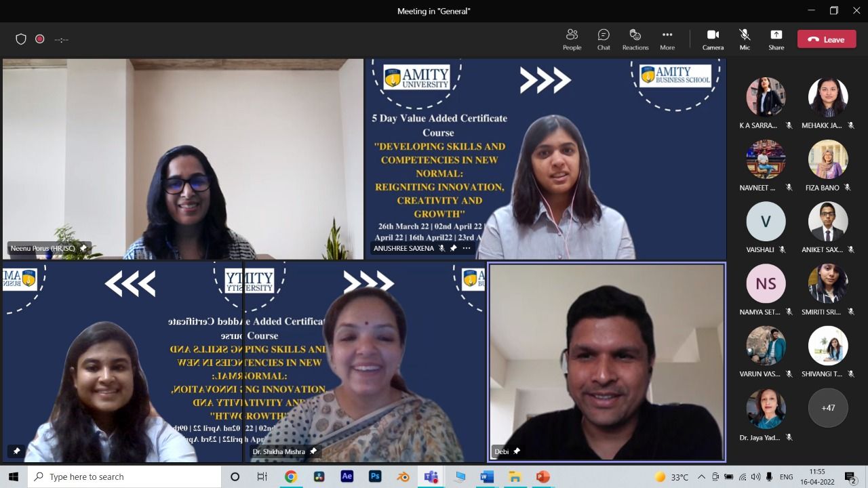The width and height of the screenshot is (868, 488).
Task: Select Smiriti Sri participant avatar
Action: tap(828, 283)
